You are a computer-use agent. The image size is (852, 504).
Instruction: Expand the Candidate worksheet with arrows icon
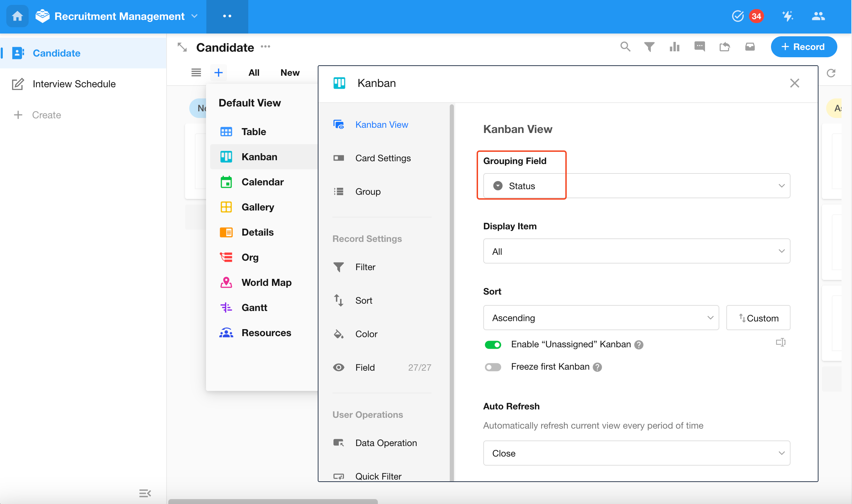pos(182,47)
